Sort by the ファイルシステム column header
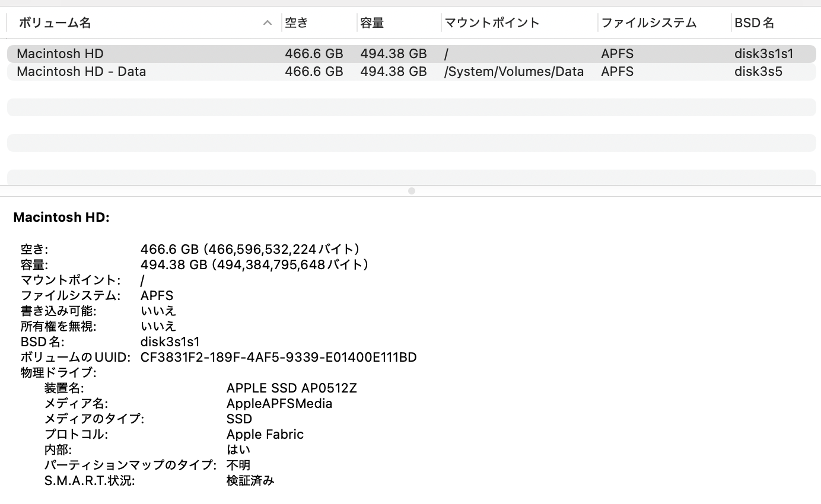821x504 pixels. click(648, 23)
